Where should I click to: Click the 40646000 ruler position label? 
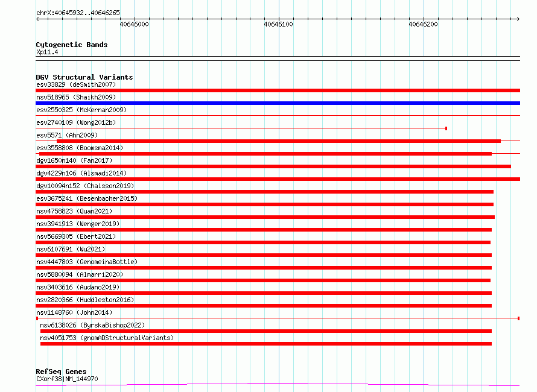click(x=134, y=24)
